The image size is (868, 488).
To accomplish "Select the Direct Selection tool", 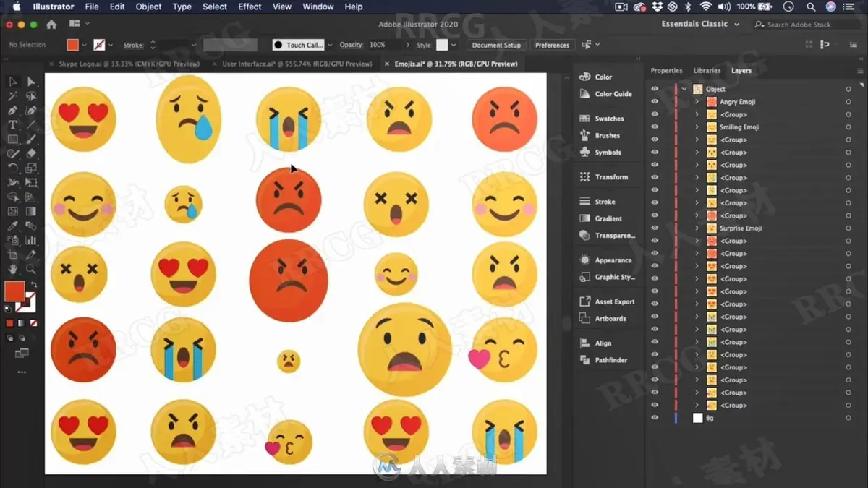I will point(31,82).
